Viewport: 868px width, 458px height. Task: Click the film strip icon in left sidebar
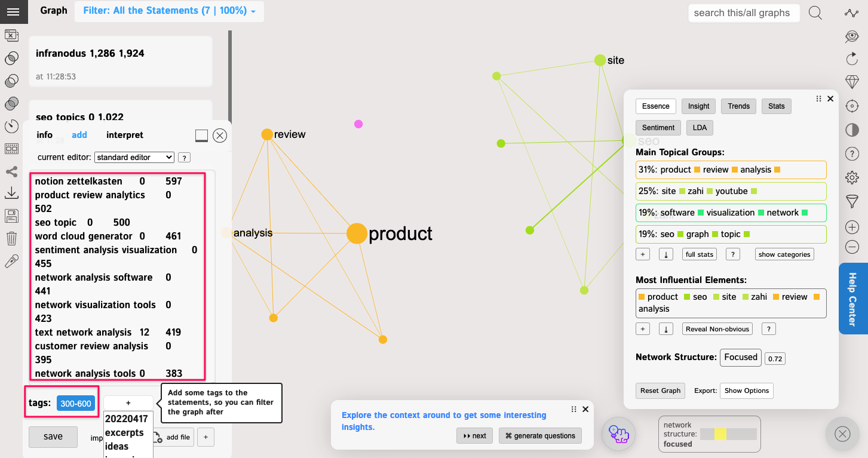pyautogui.click(x=11, y=149)
